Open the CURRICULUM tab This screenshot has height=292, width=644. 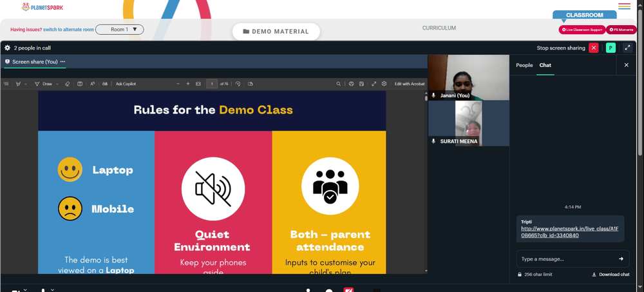click(439, 28)
